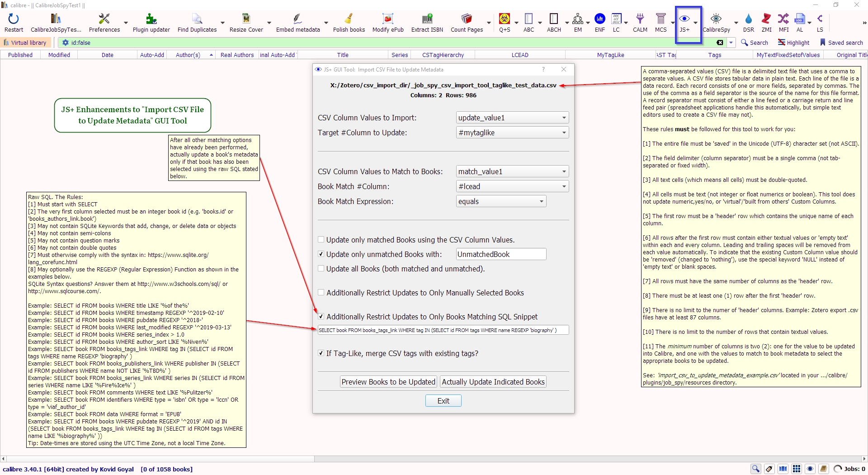Image resolution: width=868 pixels, height=475 pixels.
Task: Toggle 'Only Books Matching SQL Snippet' checkbox
Action: (x=321, y=317)
